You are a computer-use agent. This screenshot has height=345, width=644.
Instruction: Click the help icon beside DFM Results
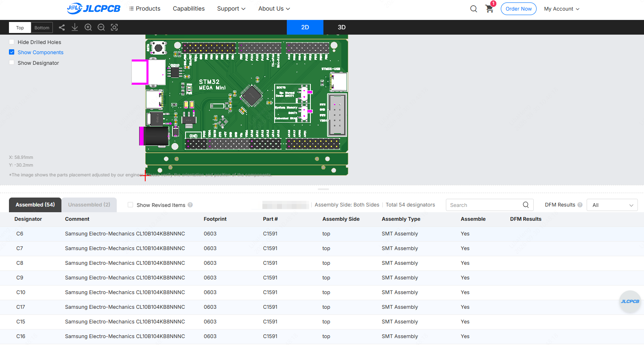(x=580, y=205)
